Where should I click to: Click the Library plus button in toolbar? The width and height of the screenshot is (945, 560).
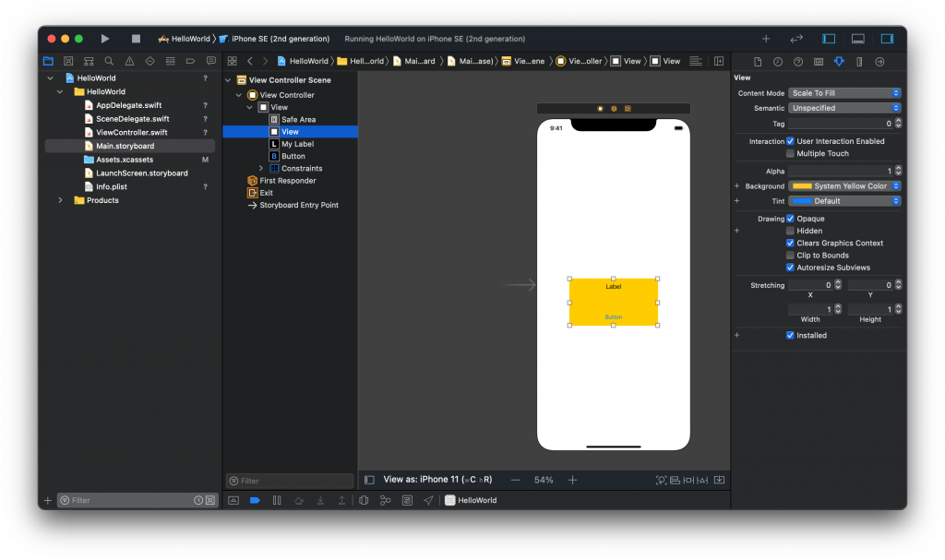coord(765,39)
